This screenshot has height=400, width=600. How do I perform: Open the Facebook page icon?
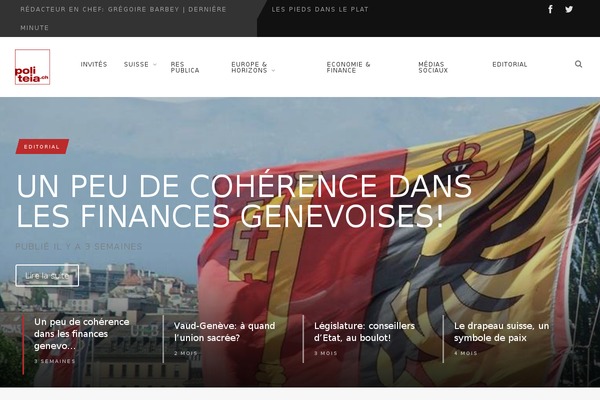550,9
